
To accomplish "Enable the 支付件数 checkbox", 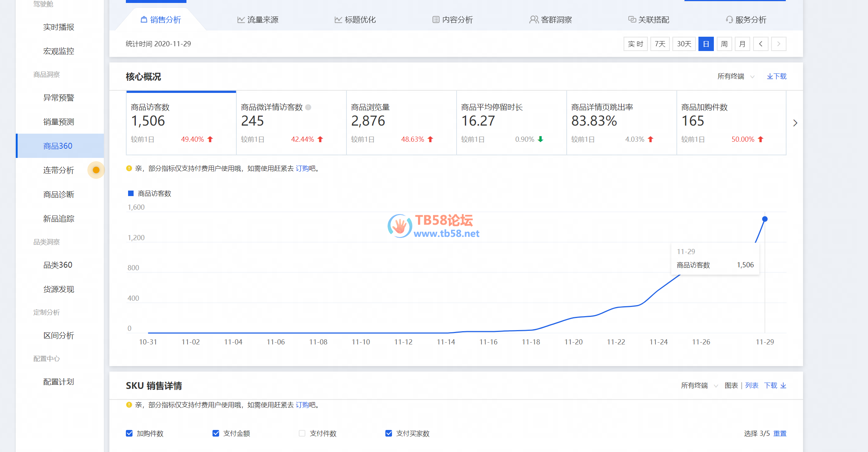I will 302,433.
